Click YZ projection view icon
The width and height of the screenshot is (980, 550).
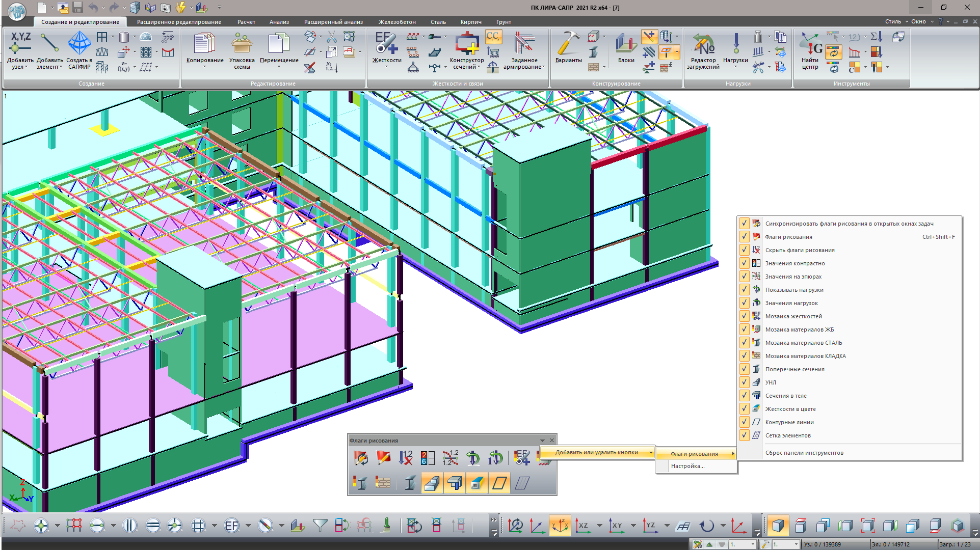click(650, 525)
